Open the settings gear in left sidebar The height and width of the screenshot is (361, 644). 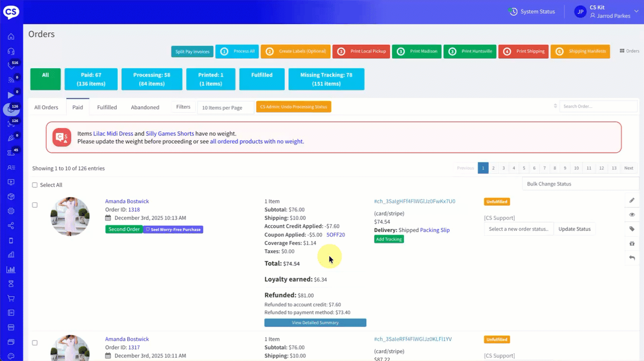(11, 211)
